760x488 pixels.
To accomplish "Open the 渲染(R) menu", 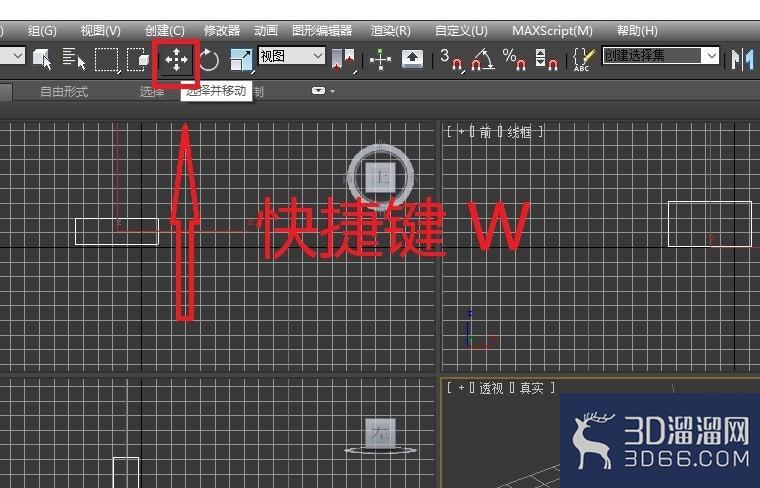I will pyautogui.click(x=391, y=31).
